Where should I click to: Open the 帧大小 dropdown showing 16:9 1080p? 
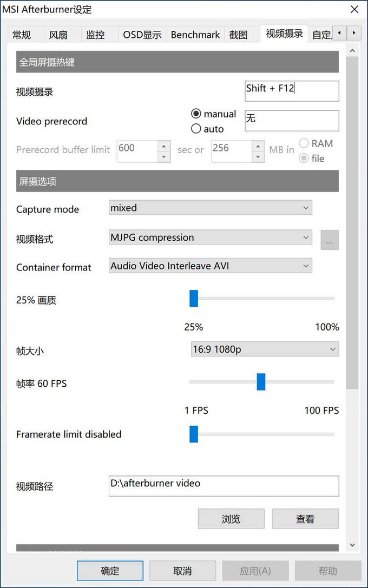click(x=265, y=349)
